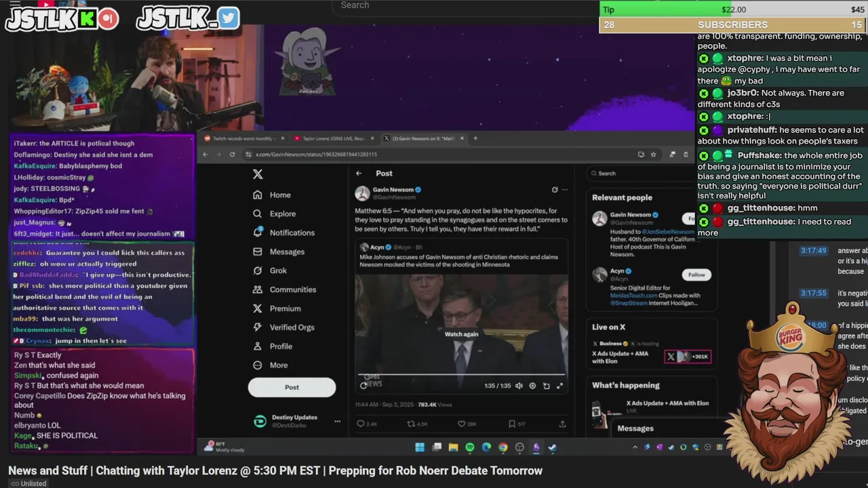
Task: Open Grok in the X sidebar
Action: click(x=270, y=270)
